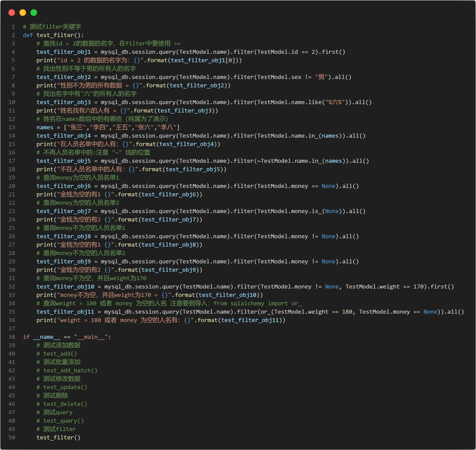Click line number 38 in the gutter
The image size is (476, 450).
12,337
